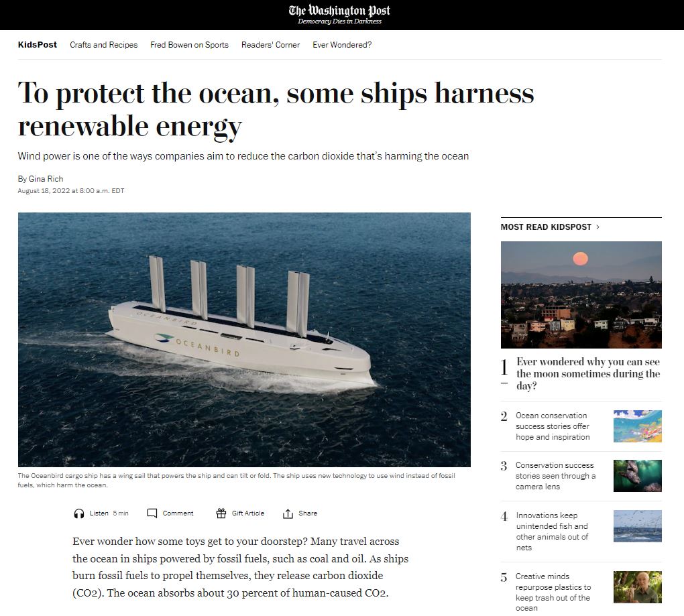Image resolution: width=684 pixels, height=616 pixels.
Task: Expand Most Read KidsPost chevron arrow
Action: 598,227
